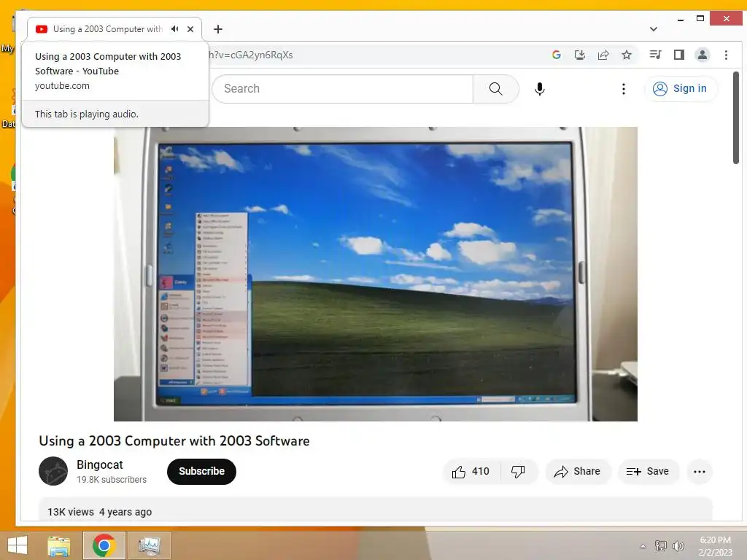The height and width of the screenshot is (560, 747).
Task: Click the URL text in the address bar
Action: click(251, 55)
